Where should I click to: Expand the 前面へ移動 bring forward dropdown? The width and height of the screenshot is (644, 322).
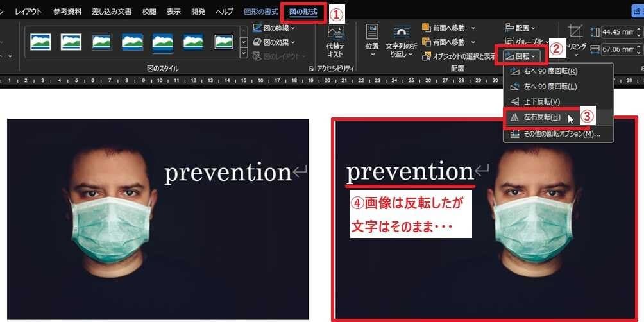click(x=473, y=28)
